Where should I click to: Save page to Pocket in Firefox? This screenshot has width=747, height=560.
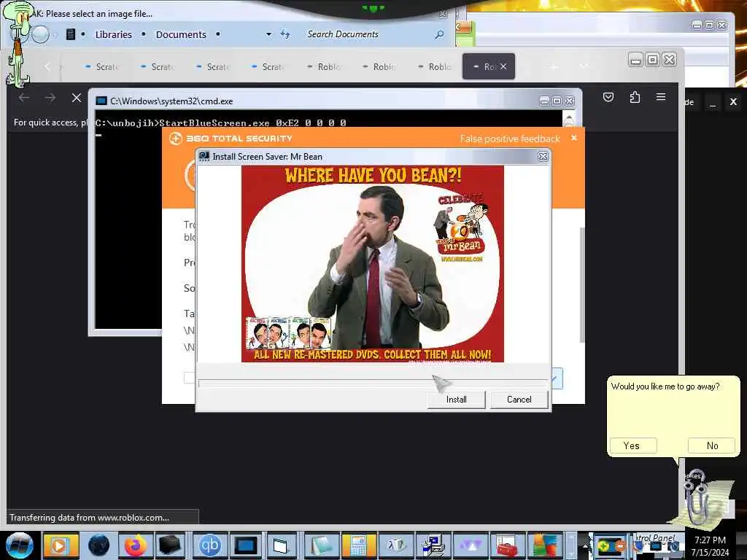click(608, 97)
